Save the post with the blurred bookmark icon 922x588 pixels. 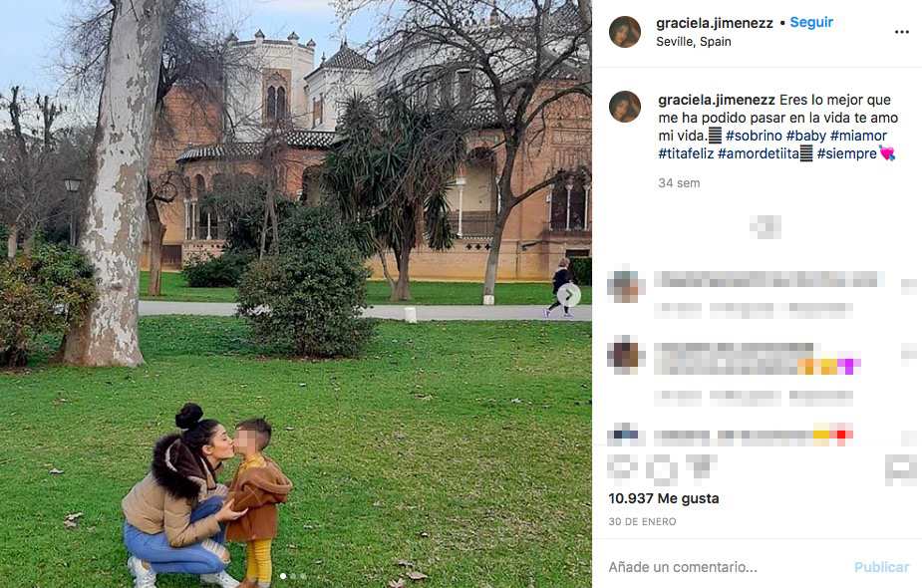(x=901, y=469)
